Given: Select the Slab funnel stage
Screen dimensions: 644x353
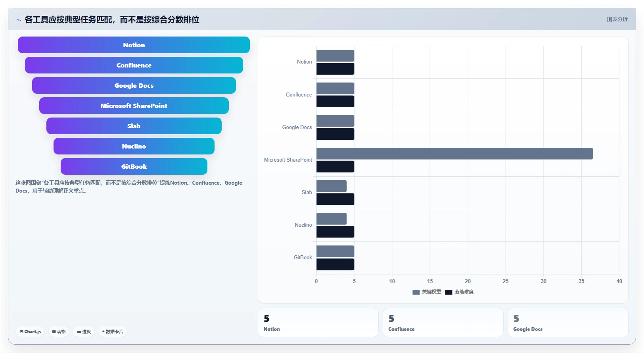Looking at the screenshot, I should click(x=134, y=126).
